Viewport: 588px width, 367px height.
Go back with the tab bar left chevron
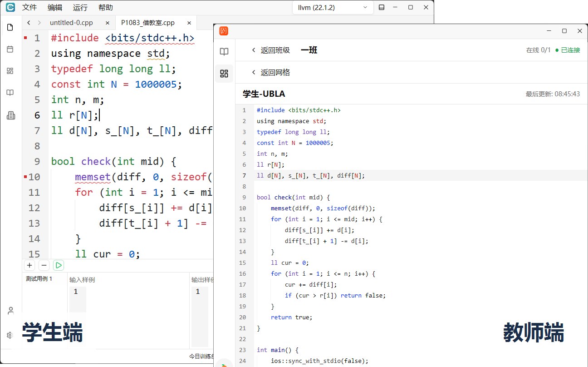(x=29, y=23)
